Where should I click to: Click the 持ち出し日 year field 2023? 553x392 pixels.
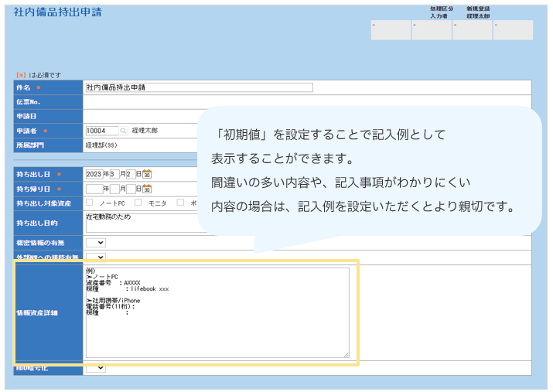94,174
